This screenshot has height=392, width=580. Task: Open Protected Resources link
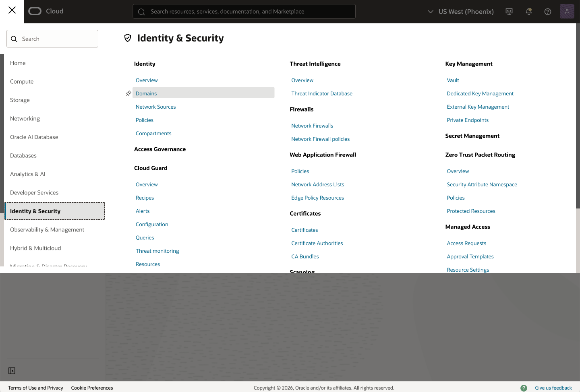click(471, 211)
